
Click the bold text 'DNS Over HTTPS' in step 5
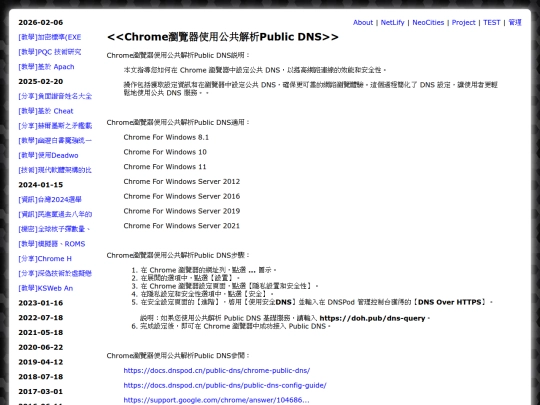coord(450,302)
